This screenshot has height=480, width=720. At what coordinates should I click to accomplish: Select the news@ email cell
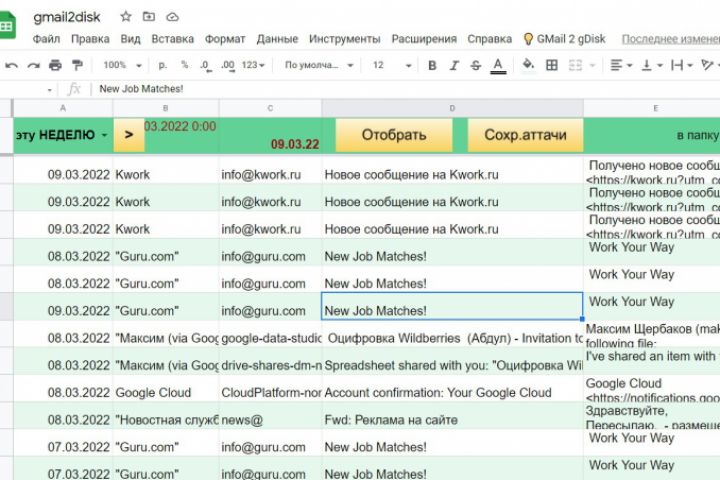coord(270,417)
